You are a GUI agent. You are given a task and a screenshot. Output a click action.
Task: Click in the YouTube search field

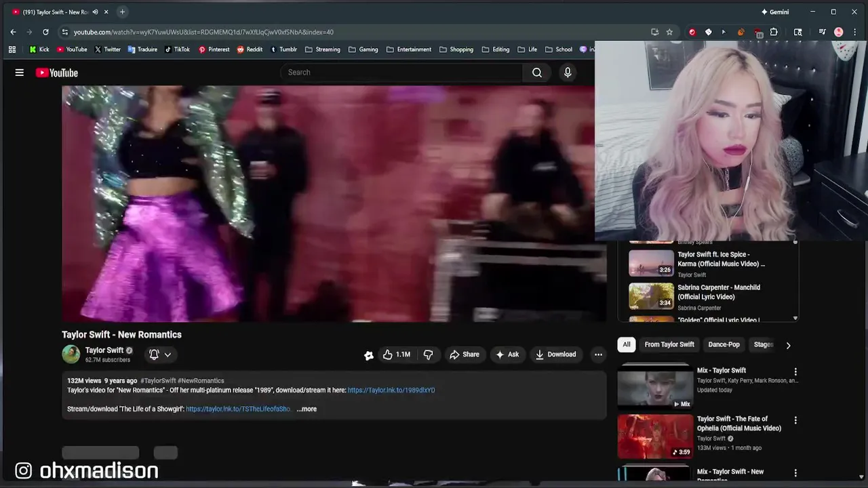point(401,73)
